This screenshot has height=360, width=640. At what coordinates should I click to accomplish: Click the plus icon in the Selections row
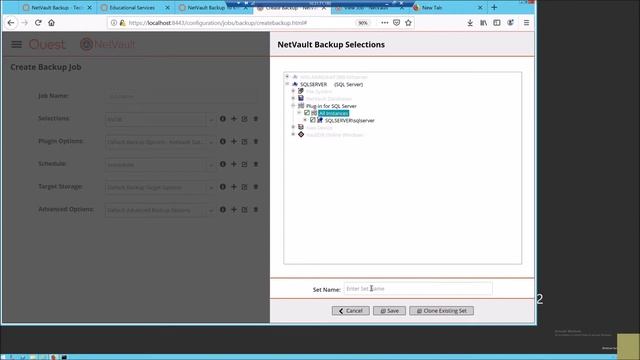[234, 119]
